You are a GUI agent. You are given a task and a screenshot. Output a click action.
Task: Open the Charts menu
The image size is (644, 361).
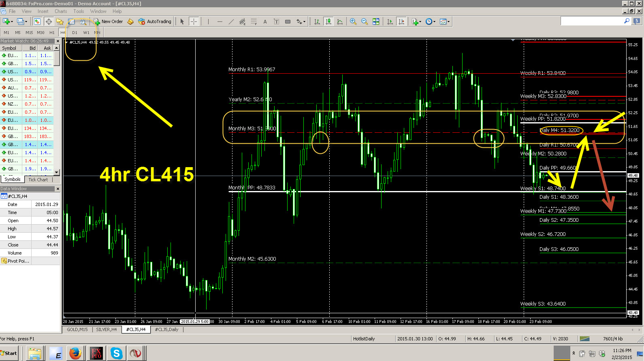tap(61, 11)
